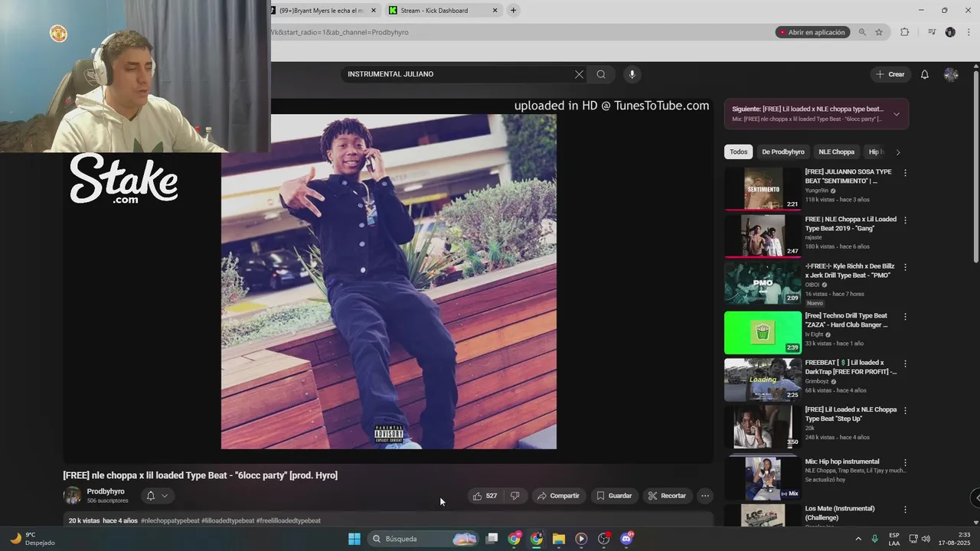Open options for the "Gang" type beat video
980x551 pixels.
pos(905,220)
